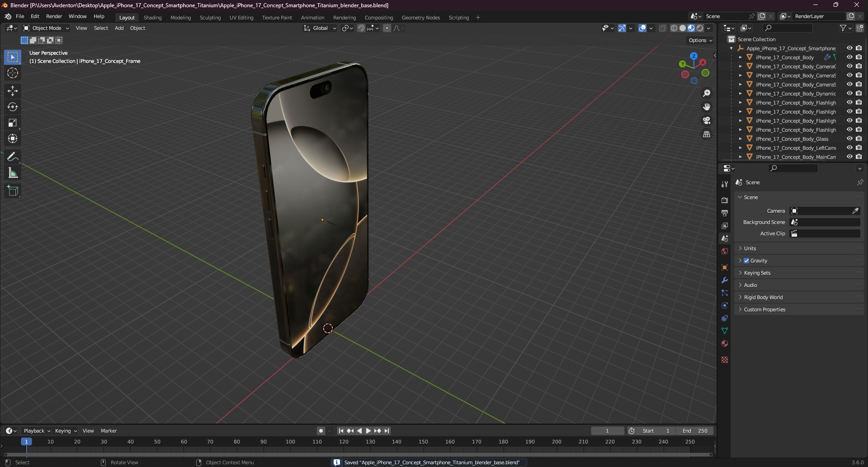This screenshot has height=467, width=868.
Task: Open the Texture properties checker tab
Action: (725, 360)
